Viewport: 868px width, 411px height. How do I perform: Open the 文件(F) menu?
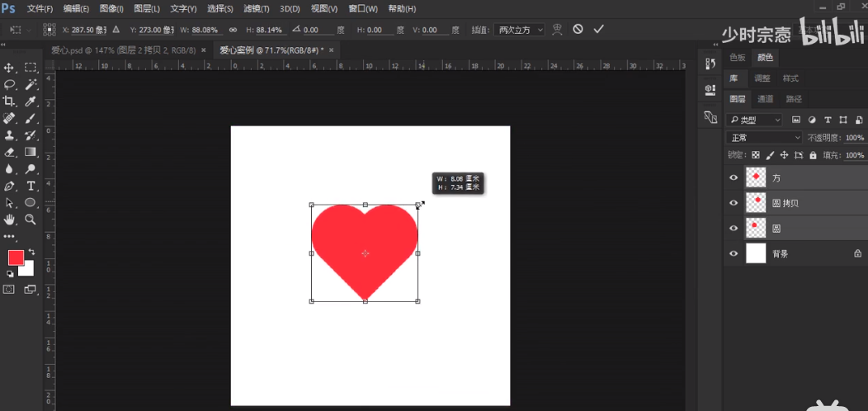pyautogui.click(x=40, y=9)
